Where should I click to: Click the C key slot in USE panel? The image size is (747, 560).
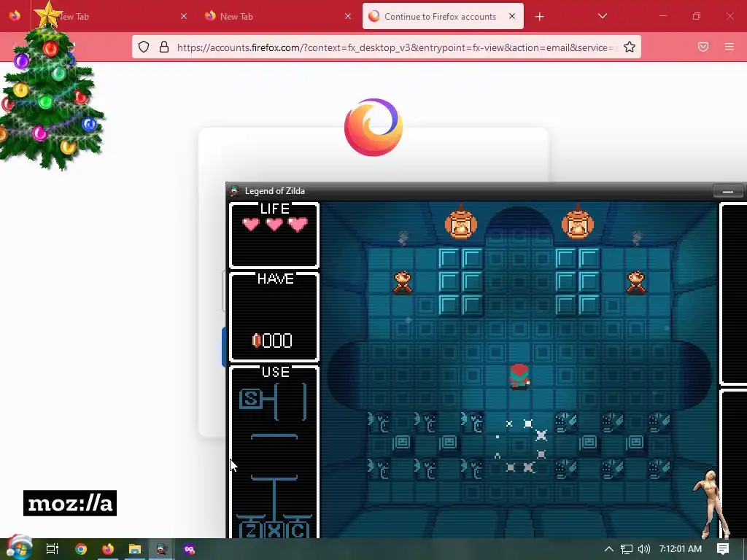click(298, 530)
